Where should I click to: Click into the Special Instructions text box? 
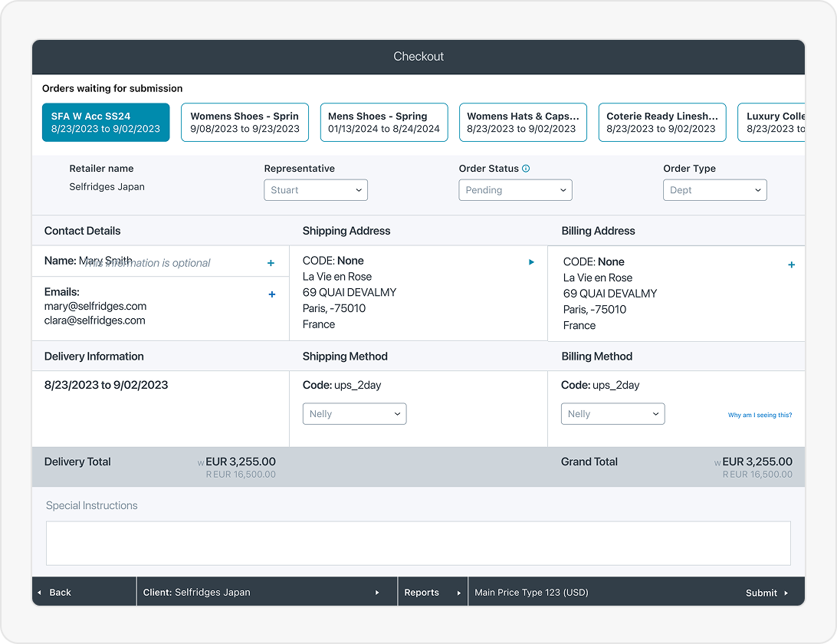pos(419,543)
